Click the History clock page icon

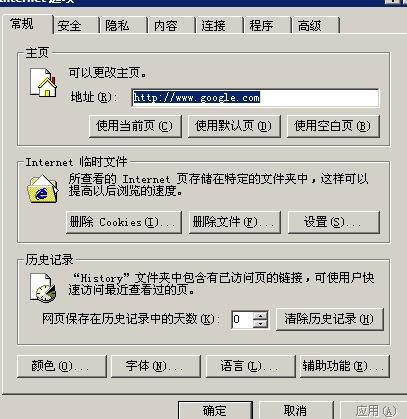[x=43, y=288]
